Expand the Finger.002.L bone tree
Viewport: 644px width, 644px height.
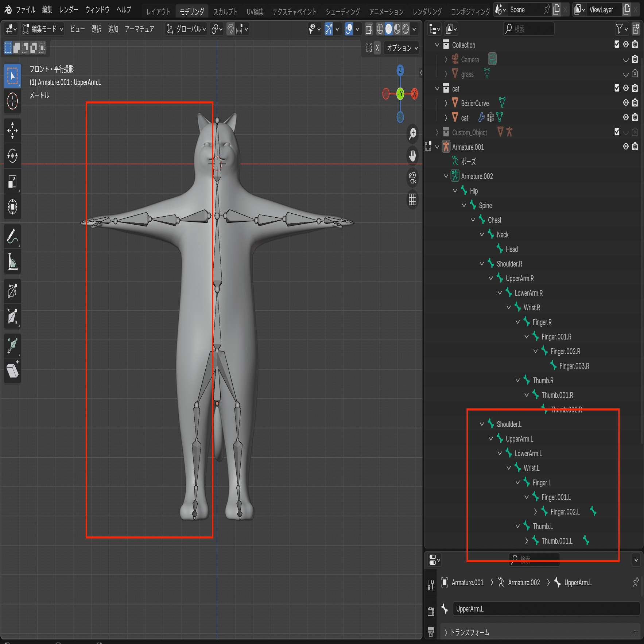click(x=535, y=512)
